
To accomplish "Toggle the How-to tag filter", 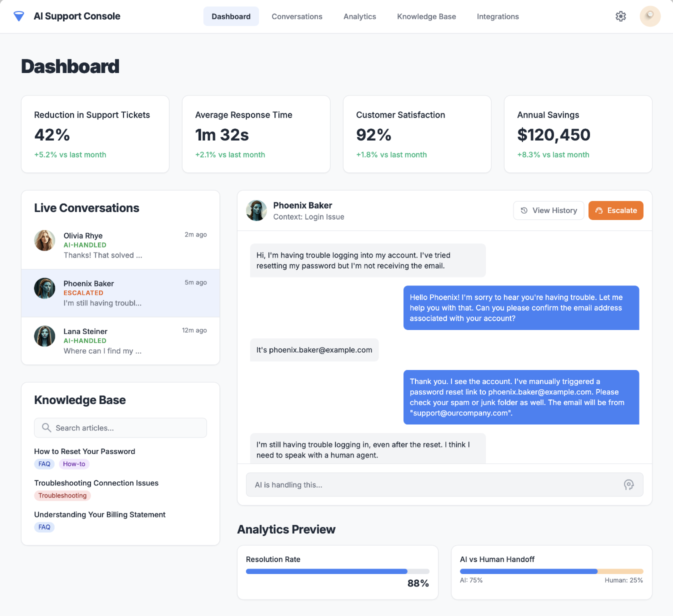I will click(73, 464).
